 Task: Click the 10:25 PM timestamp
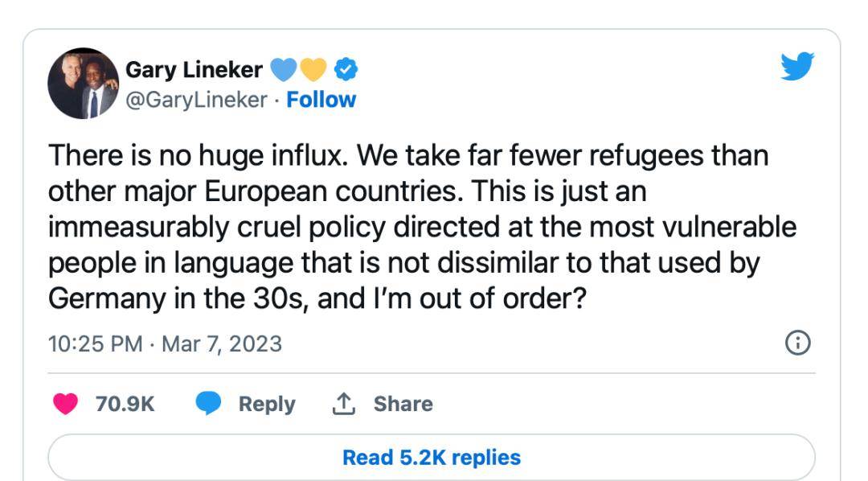coord(95,344)
